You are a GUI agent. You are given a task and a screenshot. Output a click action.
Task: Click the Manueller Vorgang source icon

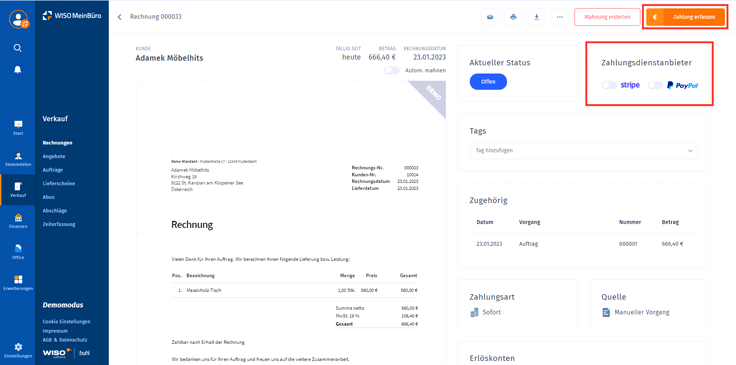[x=606, y=312]
